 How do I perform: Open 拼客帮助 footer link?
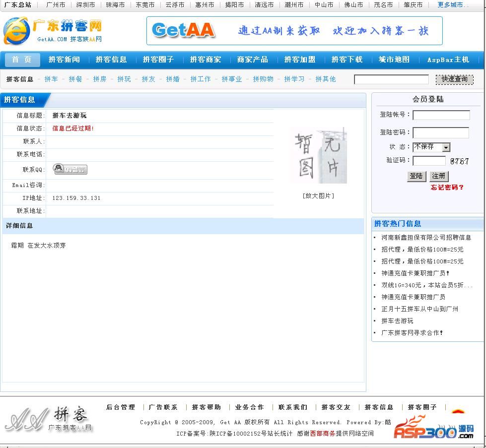(207, 407)
